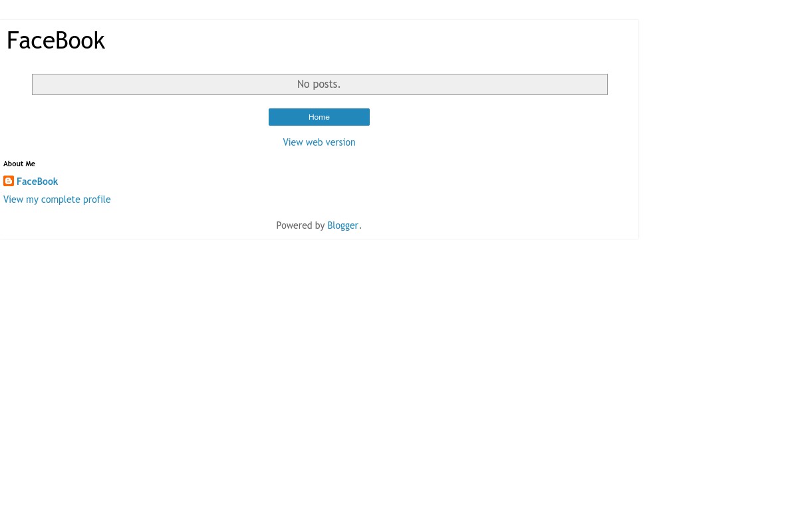Click the FaceBook blog title header

[x=56, y=41]
